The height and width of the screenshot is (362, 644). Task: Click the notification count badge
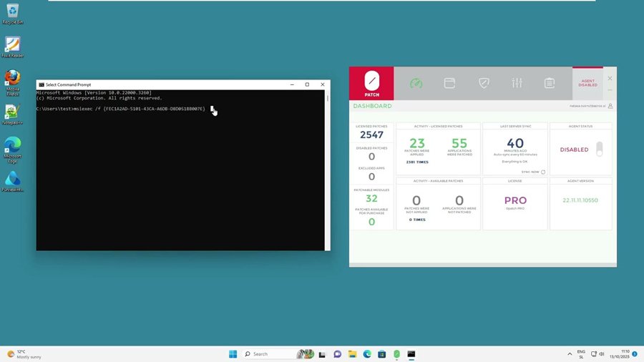(x=635, y=354)
